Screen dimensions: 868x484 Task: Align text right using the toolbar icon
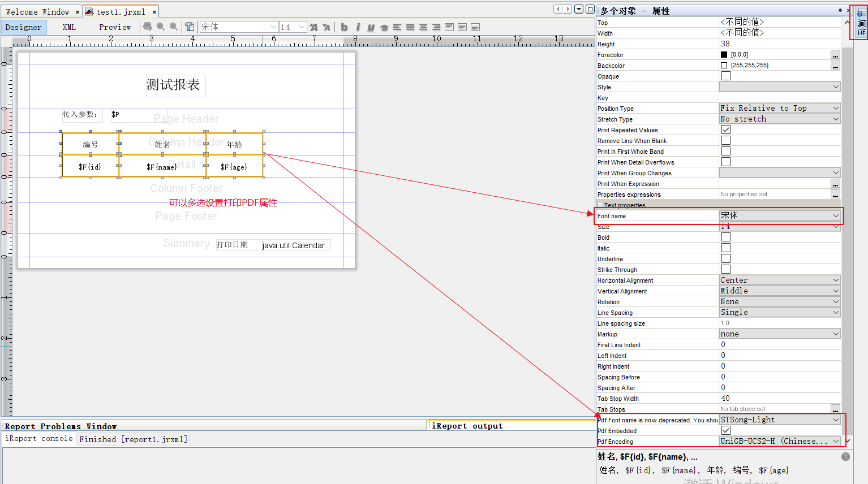436,27
